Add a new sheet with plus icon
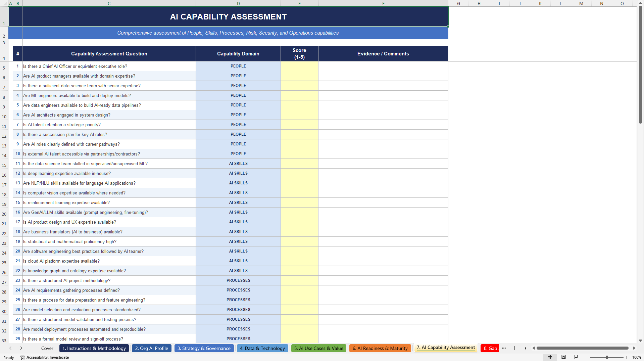The width and height of the screenshot is (644, 361). tap(514, 348)
